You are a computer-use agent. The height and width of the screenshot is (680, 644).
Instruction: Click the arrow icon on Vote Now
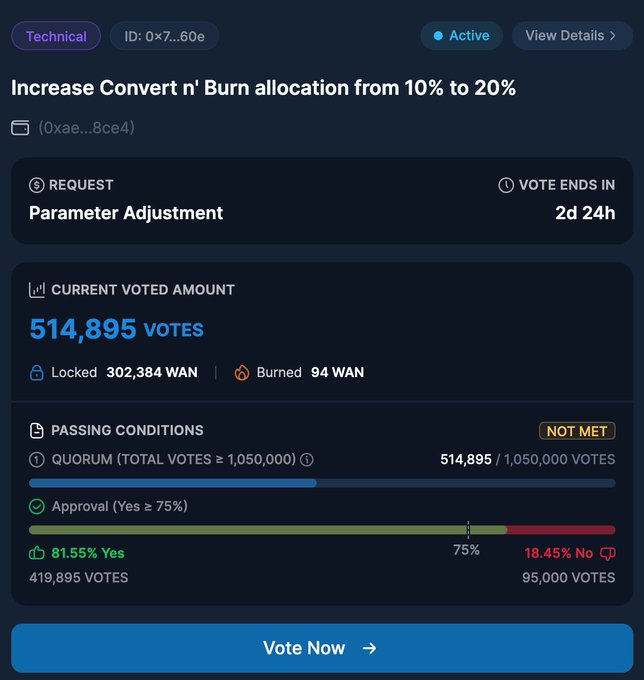369,648
